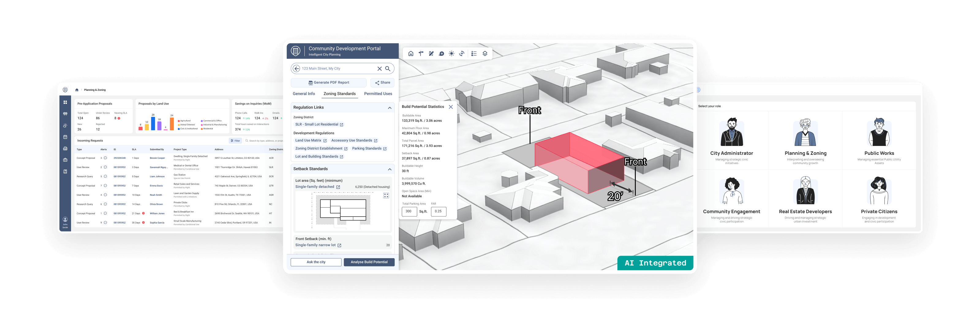Click the home icon in map toolbar

tap(411, 54)
